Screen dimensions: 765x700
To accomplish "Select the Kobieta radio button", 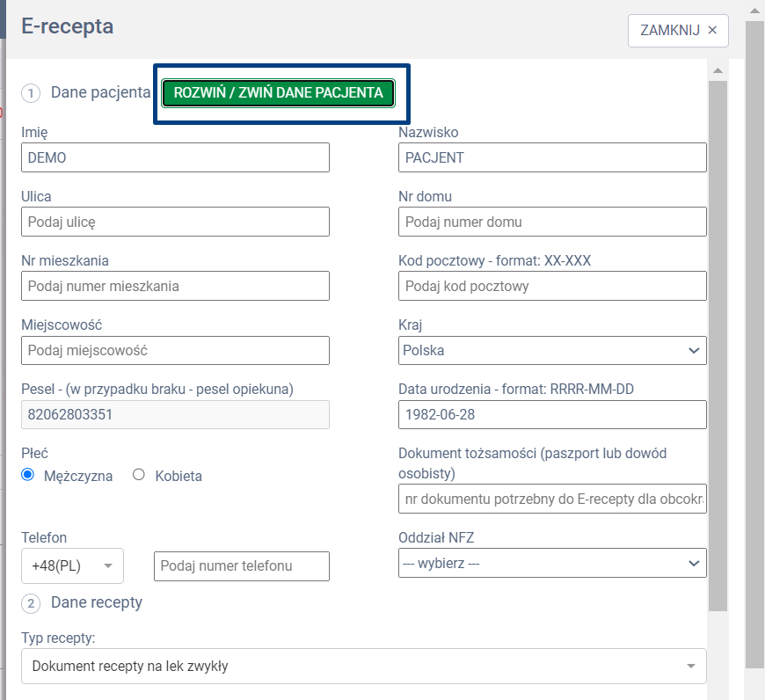I will coord(139,475).
